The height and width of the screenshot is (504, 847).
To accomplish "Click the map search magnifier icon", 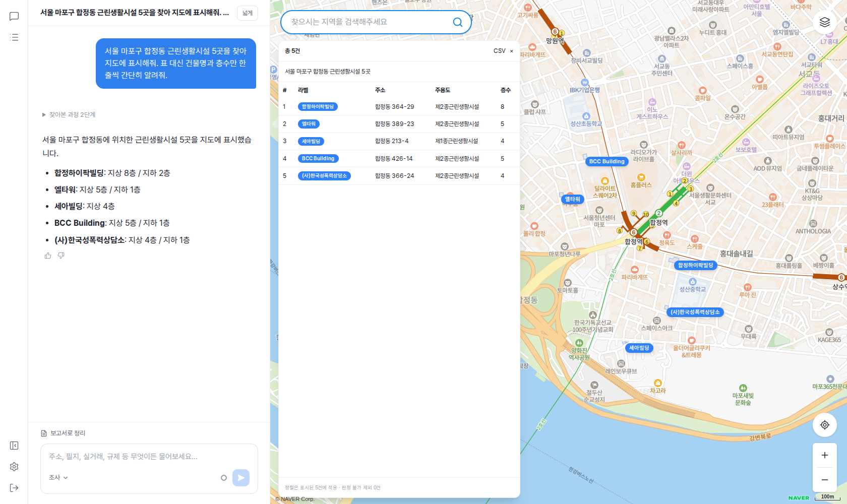I will 458,22.
